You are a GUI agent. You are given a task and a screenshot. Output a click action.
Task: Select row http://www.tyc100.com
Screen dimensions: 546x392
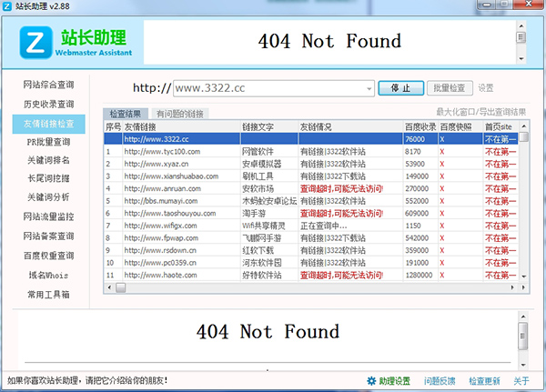coord(311,152)
